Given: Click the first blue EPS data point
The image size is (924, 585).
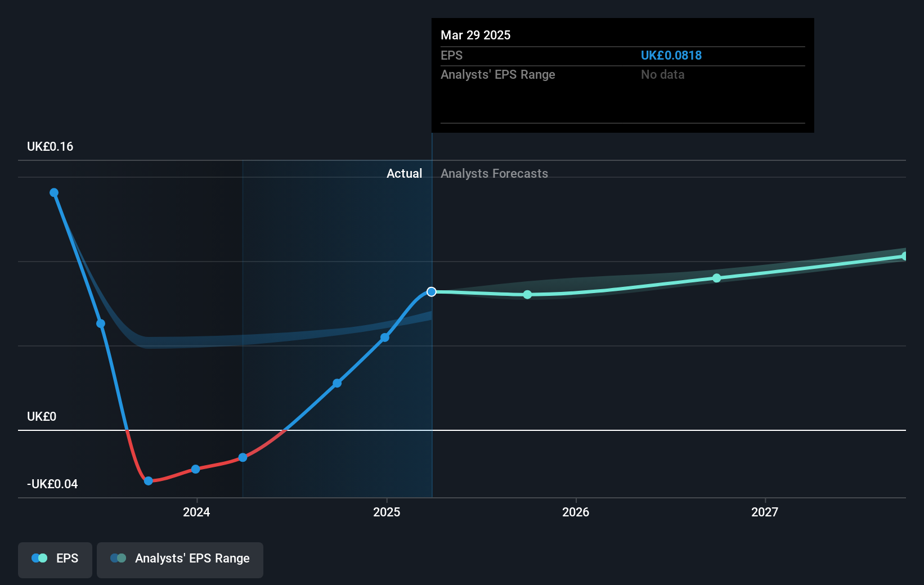Looking at the screenshot, I should coord(53,192).
